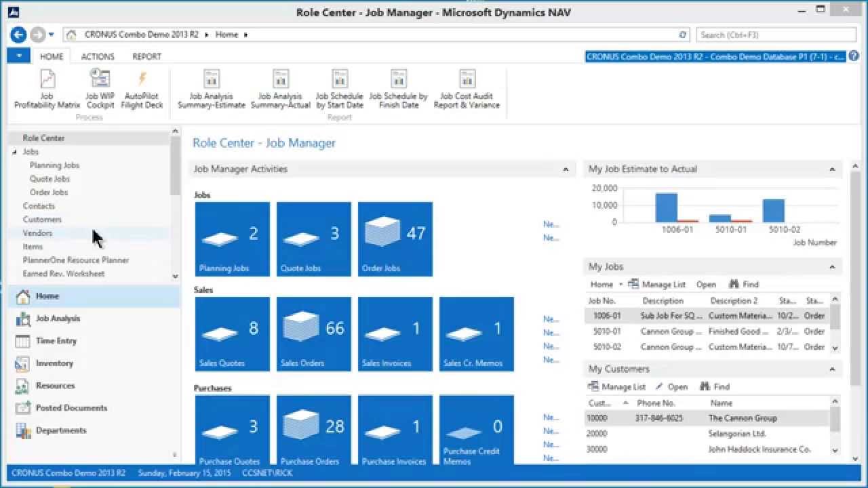Select PlannerOne Resource Planner
The height and width of the screenshot is (488, 868).
(75, 260)
